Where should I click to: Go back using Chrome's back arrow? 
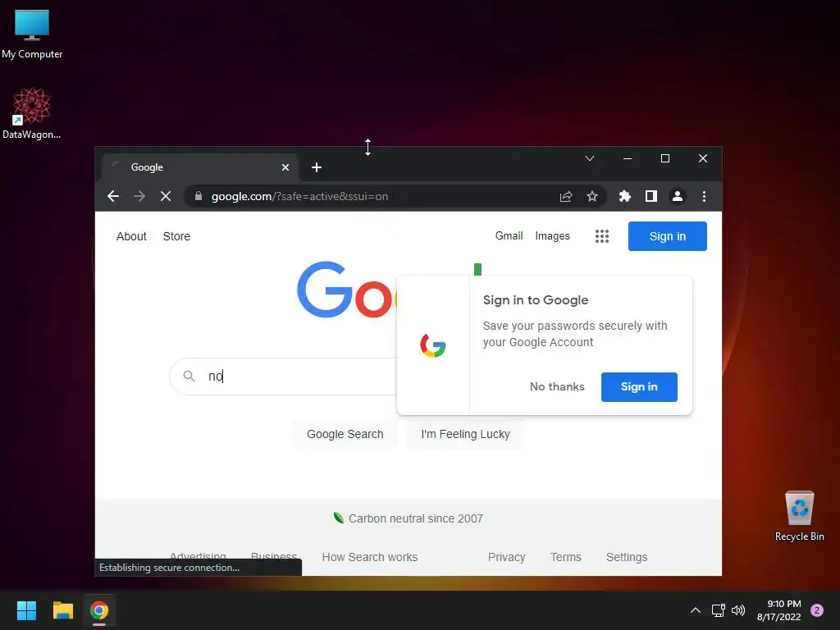click(x=113, y=196)
